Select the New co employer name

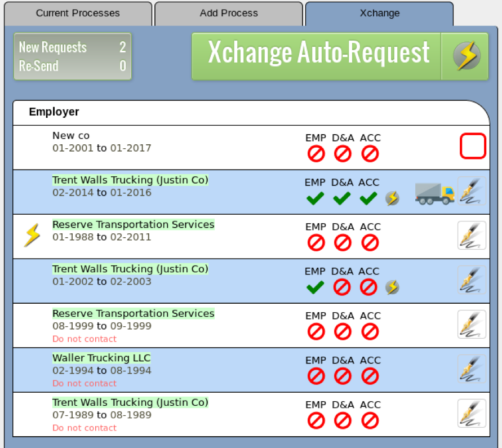(71, 136)
